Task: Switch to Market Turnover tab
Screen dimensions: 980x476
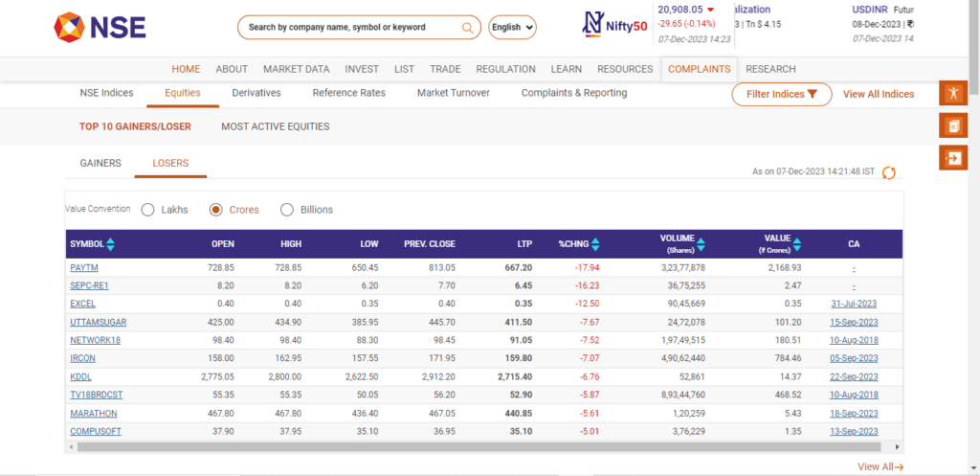Action: pyautogui.click(x=453, y=93)
